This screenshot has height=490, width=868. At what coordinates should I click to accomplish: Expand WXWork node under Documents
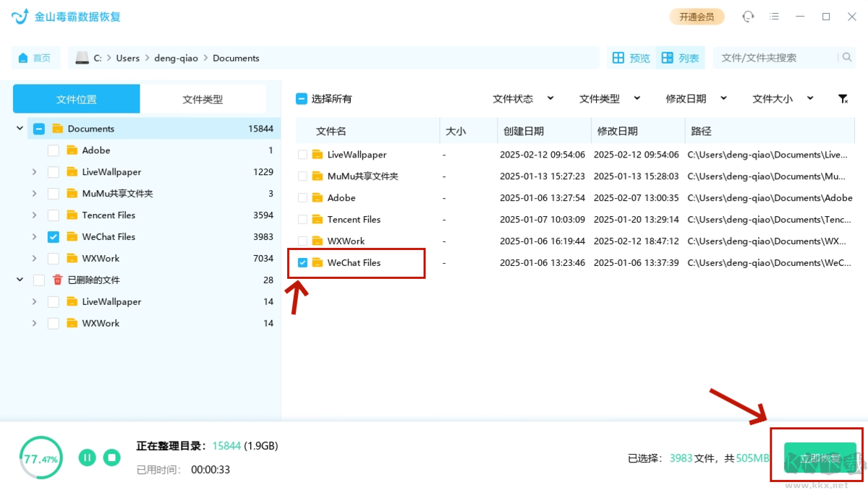[34, 259]
